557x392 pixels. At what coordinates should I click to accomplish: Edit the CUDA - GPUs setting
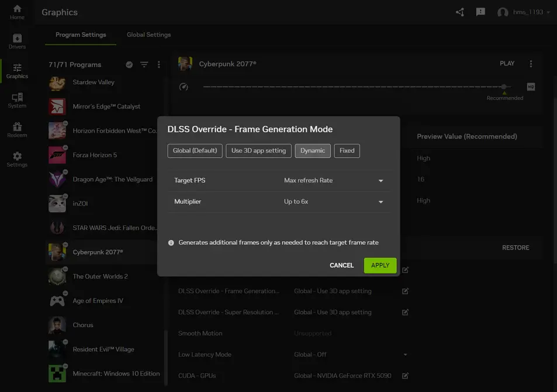[x=405, y=376]
